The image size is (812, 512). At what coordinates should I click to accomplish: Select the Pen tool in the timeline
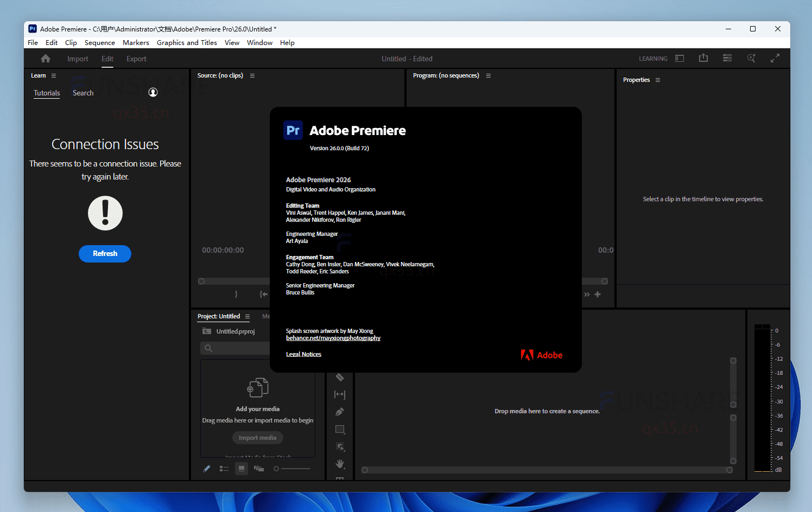point(340,412)
